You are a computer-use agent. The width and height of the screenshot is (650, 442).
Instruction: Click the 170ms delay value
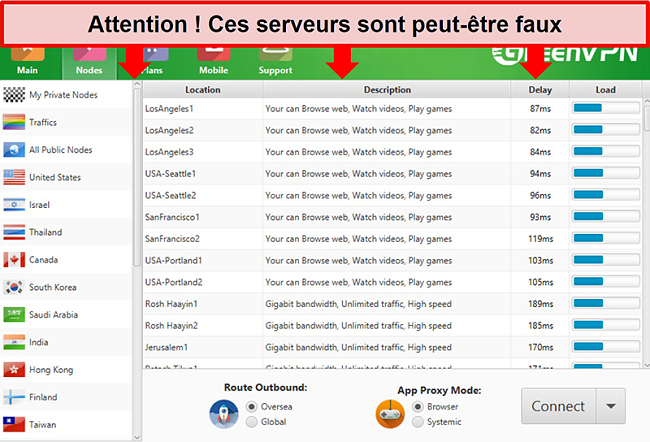[541, 347]
